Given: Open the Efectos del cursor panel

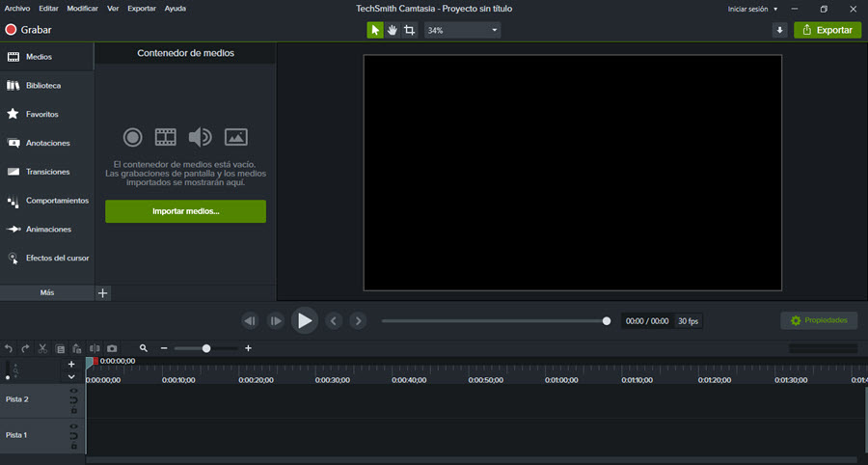Looking at the screenshot, I should [47, 258].
